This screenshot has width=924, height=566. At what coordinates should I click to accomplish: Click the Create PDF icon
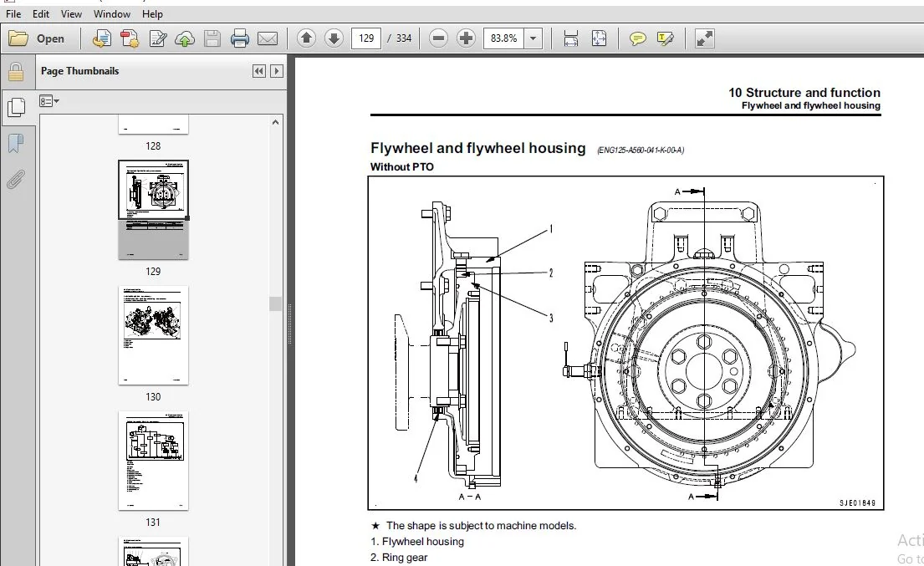pyautogui.click(x=101, y=38)
